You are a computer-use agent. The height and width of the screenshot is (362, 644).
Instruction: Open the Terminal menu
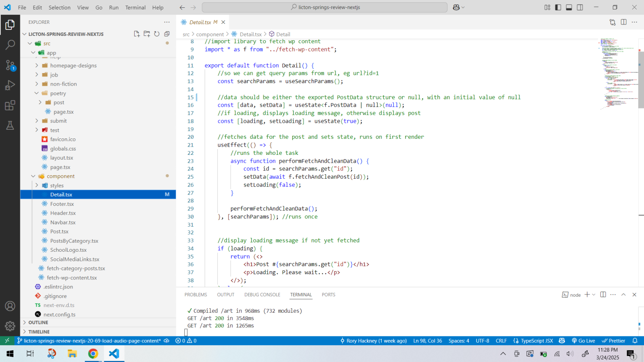click(135, 7)
